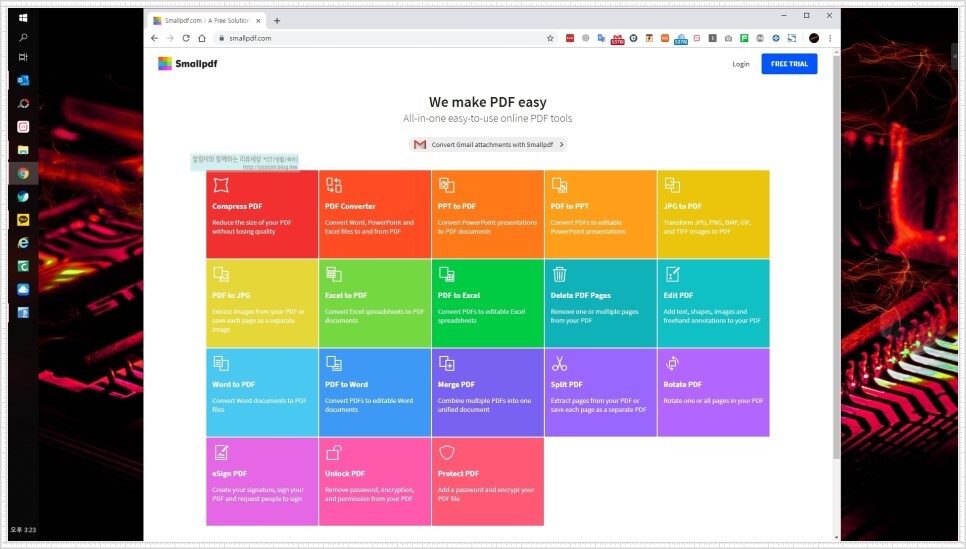Screen dimensions: 966x549
Task: Click 'Rotate one or all pages' description
Action: [713, 401]
